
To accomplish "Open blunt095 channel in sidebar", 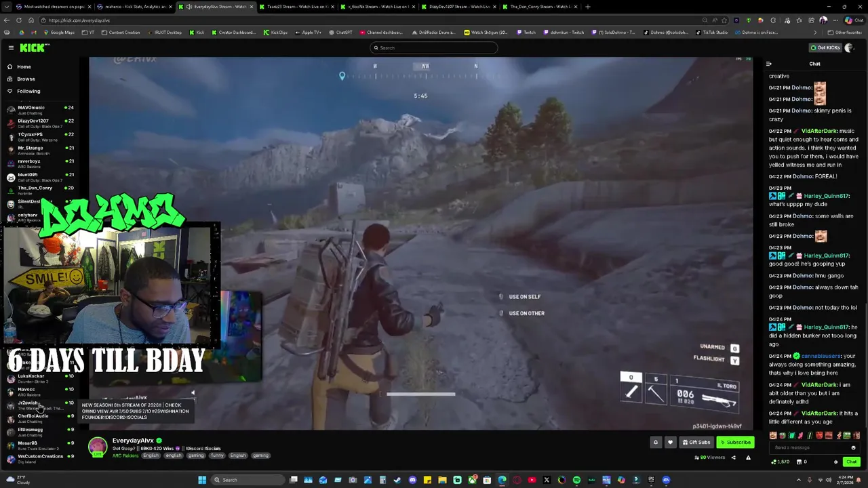I will point(41,177).
